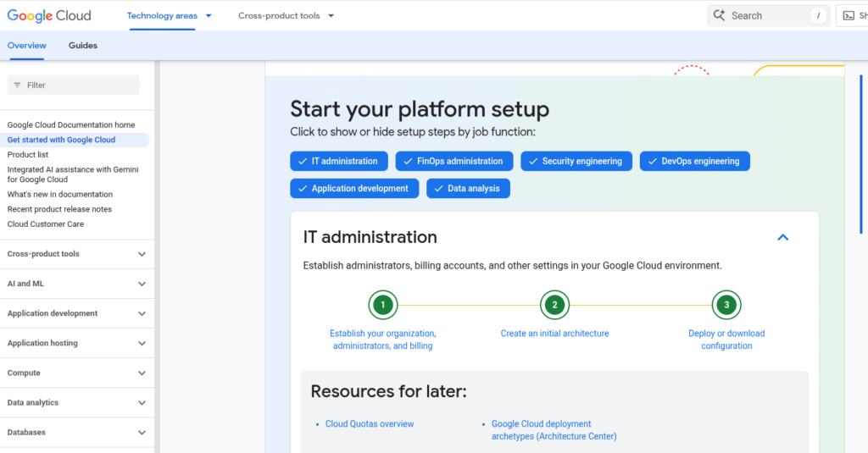Viewport: 868px width, 453px height.
Task: Click the sidebar Filter input field
Action: pyautogui.click(x=74, y=86)
